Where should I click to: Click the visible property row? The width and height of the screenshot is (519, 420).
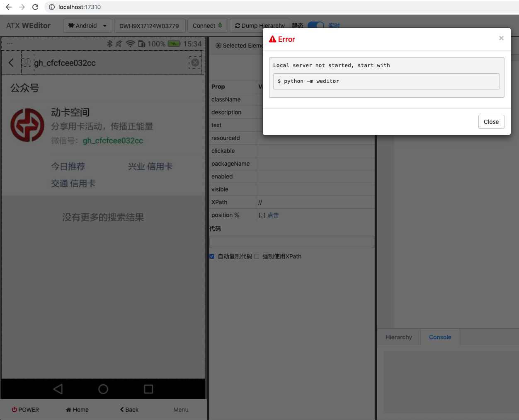pos(292,189)
